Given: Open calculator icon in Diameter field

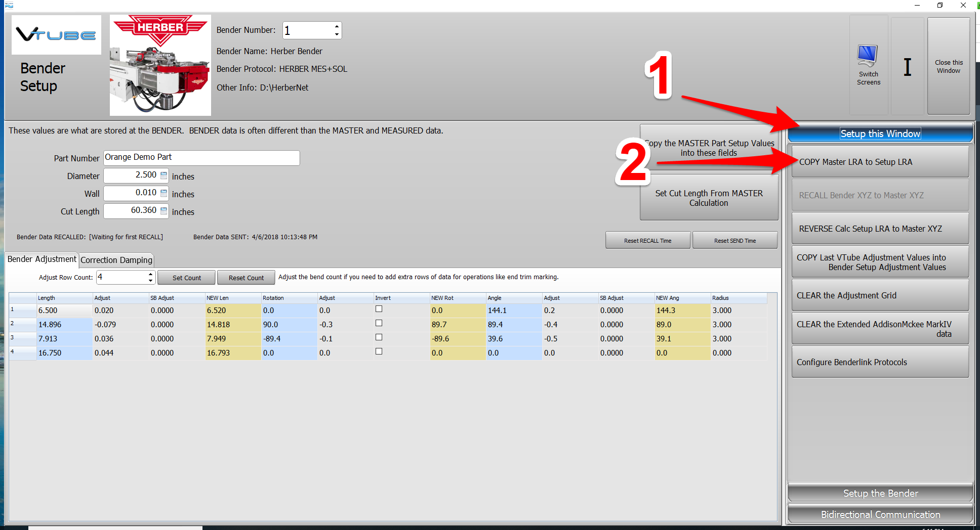Looking at the screenshot, I should [x=164, y=175].
